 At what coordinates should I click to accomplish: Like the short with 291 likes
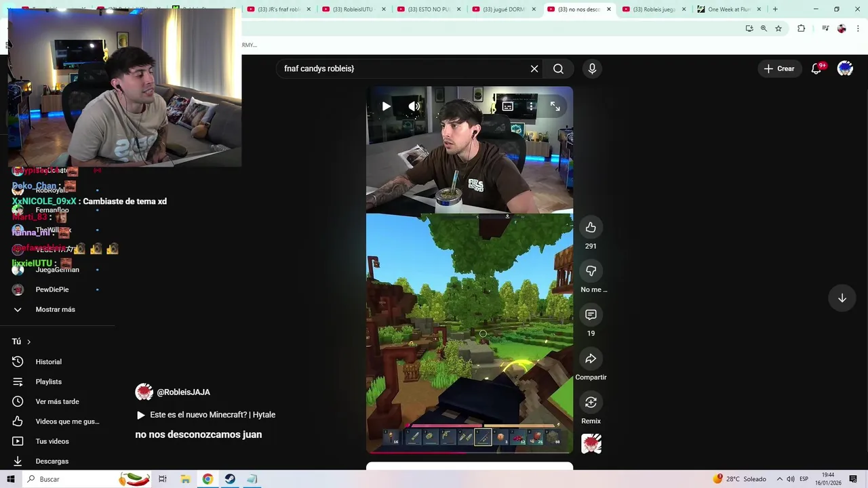(591, 228)
